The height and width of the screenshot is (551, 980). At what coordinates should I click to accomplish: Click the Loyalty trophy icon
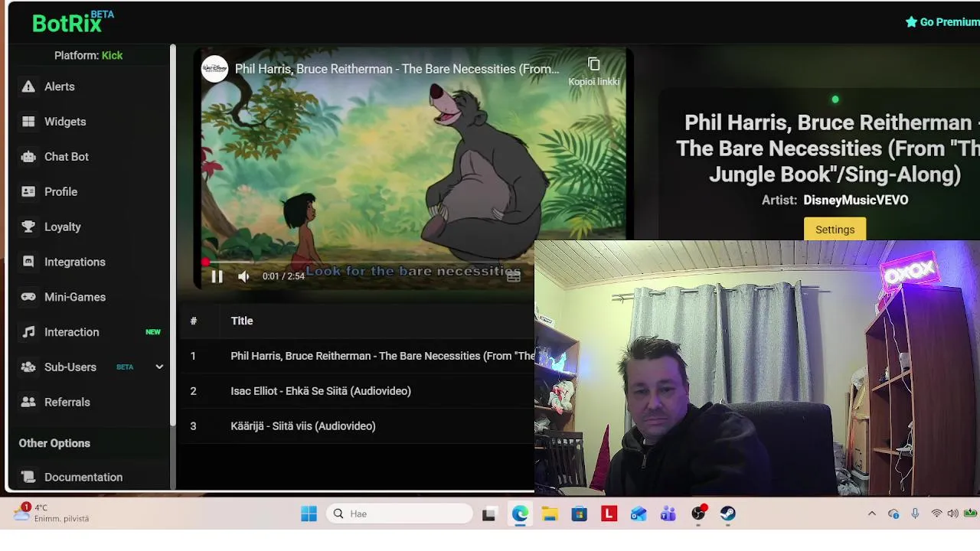tap(28, 227)
